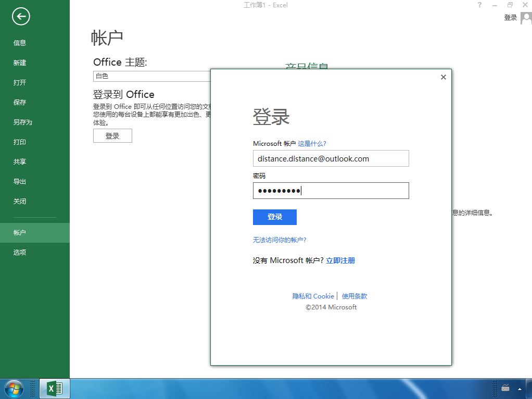
Task: Open Excel help question mark icon
Action: pos(479,5)
